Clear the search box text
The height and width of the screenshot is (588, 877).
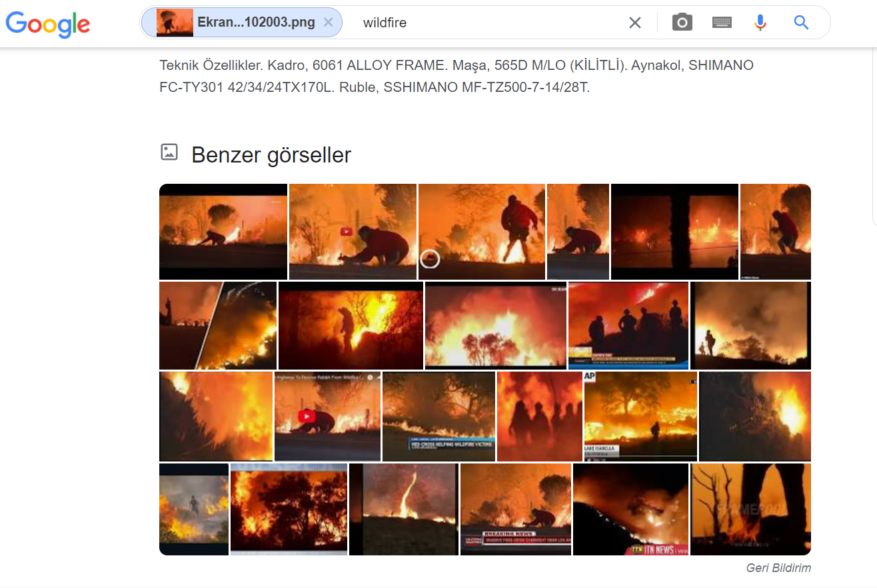click(635, 23)
